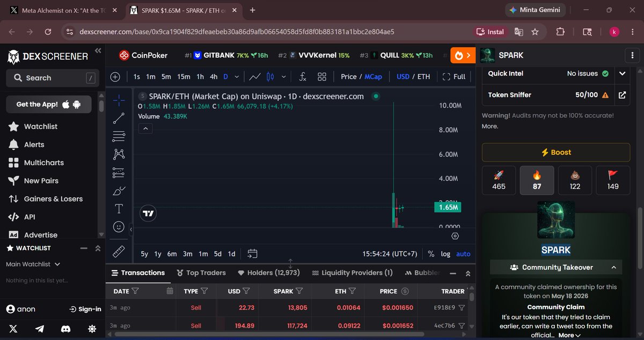This screenshot has height=340, width=644.
Task: Select the 15m timeframe
Action: pyautogui.click(x=184, y=77)
